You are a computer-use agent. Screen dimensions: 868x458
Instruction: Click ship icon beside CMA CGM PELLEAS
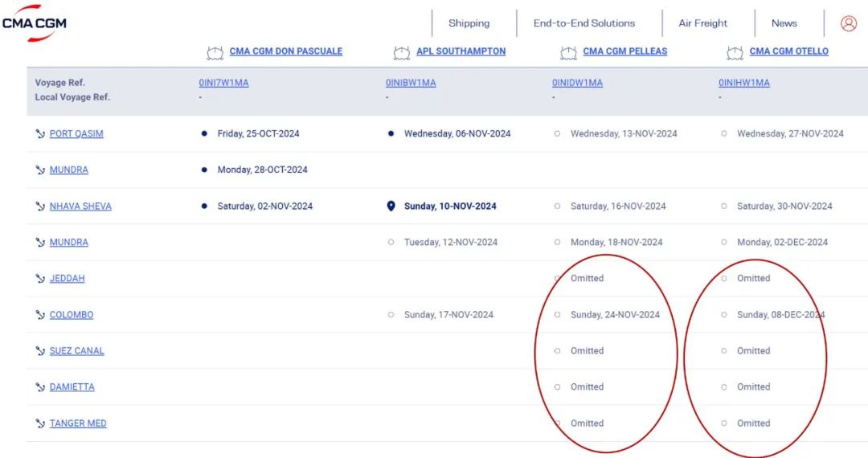[x=568, y=52]
